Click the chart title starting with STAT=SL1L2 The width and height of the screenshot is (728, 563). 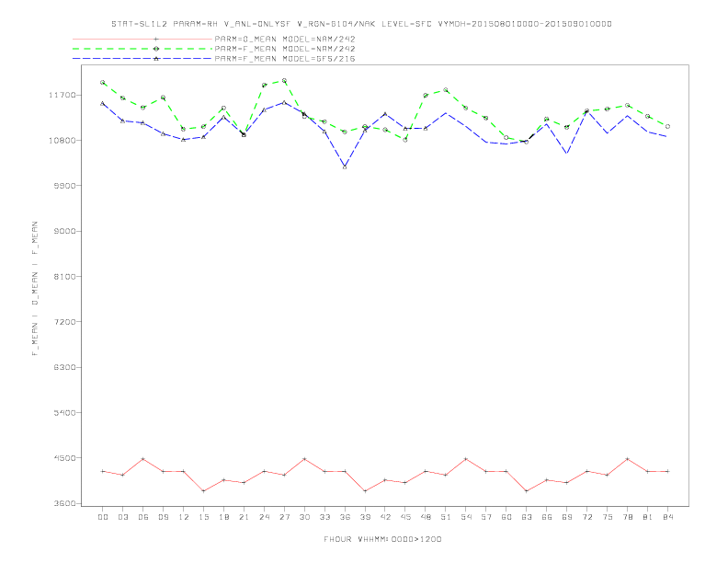coord(361,24)
